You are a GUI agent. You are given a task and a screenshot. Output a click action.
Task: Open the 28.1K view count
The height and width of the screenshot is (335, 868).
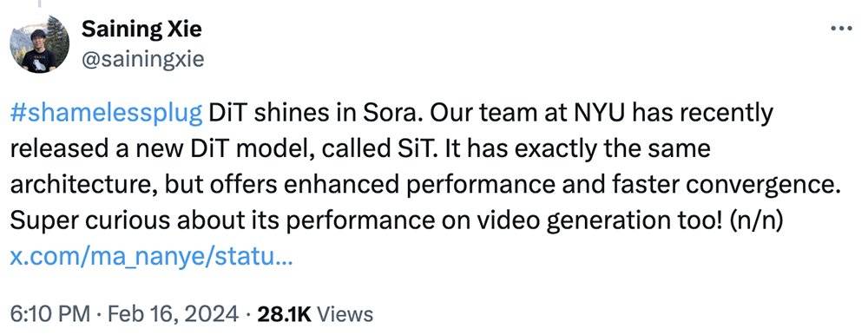285,314
